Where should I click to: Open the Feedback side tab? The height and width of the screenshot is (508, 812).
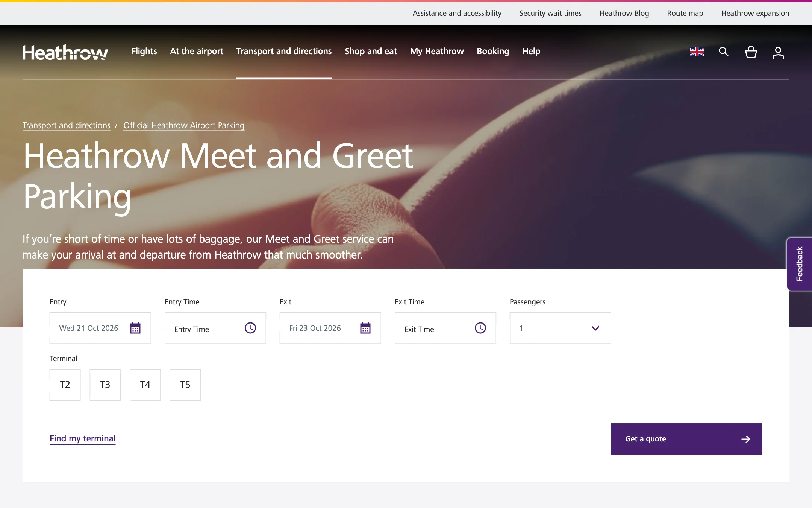800,264
